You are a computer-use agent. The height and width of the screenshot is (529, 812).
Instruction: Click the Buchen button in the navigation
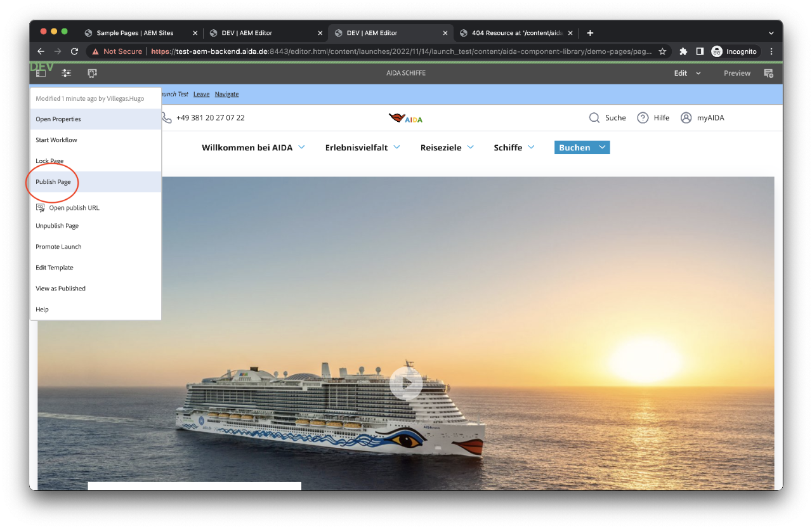581,147
